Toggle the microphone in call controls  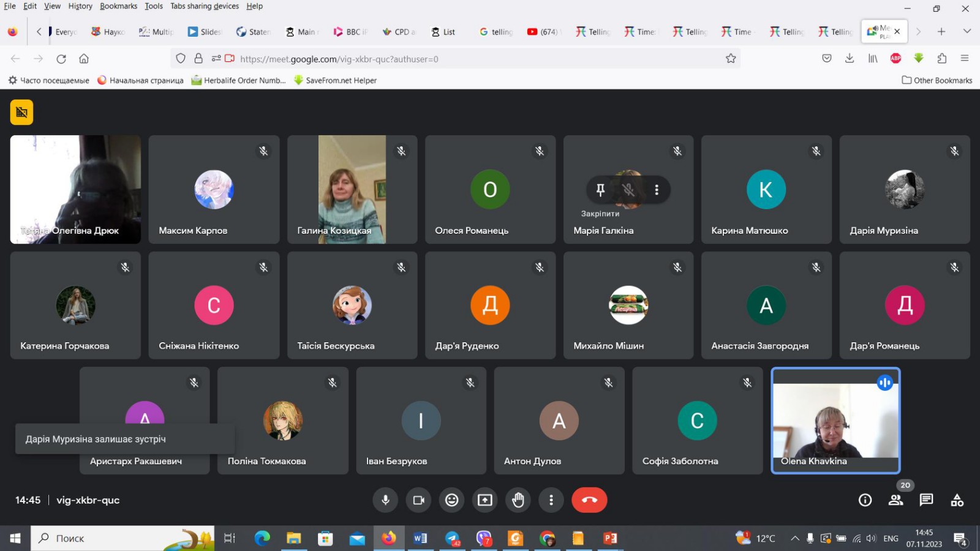pyautogui.click(x=385, y=500)
